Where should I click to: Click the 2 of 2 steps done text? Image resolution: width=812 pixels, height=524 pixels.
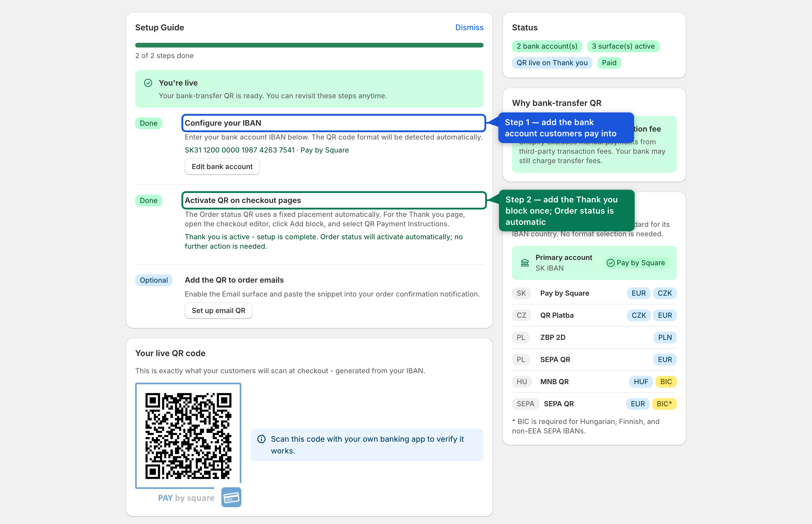click(x=164, y=56)
